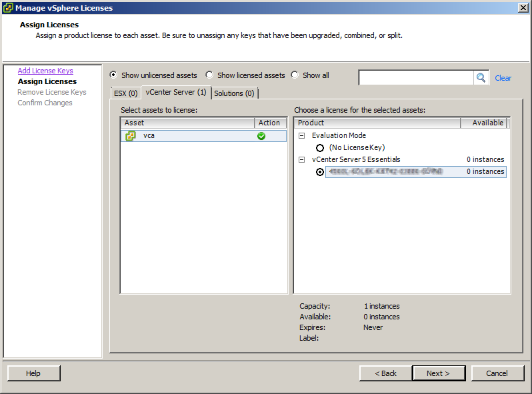Click the Assign Licenses step in sidebar
The image size is (532, 394).
click(x=47, y=81)
